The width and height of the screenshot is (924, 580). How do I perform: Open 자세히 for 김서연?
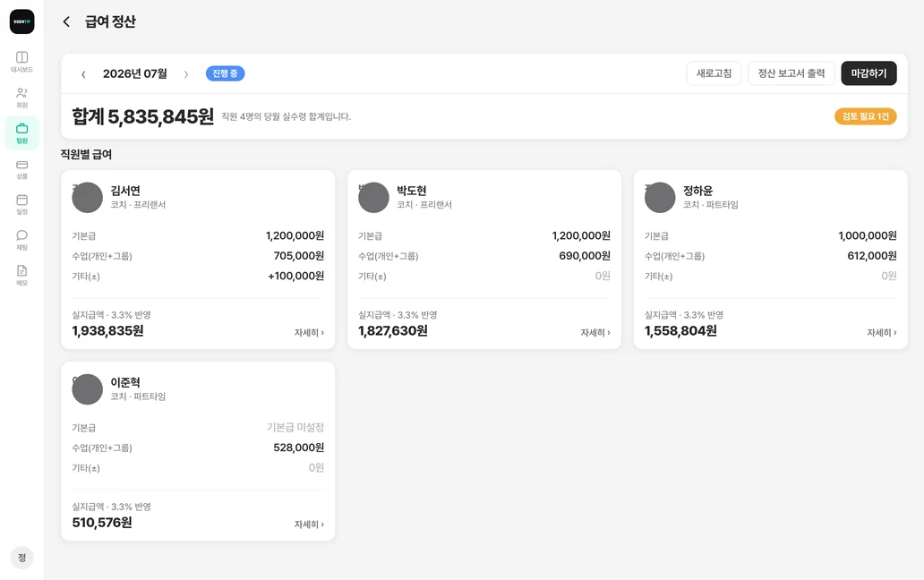[x=310, y=333]
